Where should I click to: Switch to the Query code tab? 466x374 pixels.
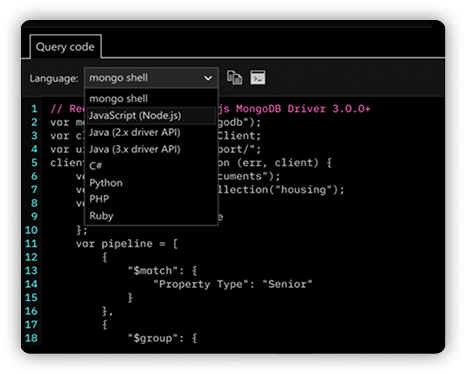point(65,47)
